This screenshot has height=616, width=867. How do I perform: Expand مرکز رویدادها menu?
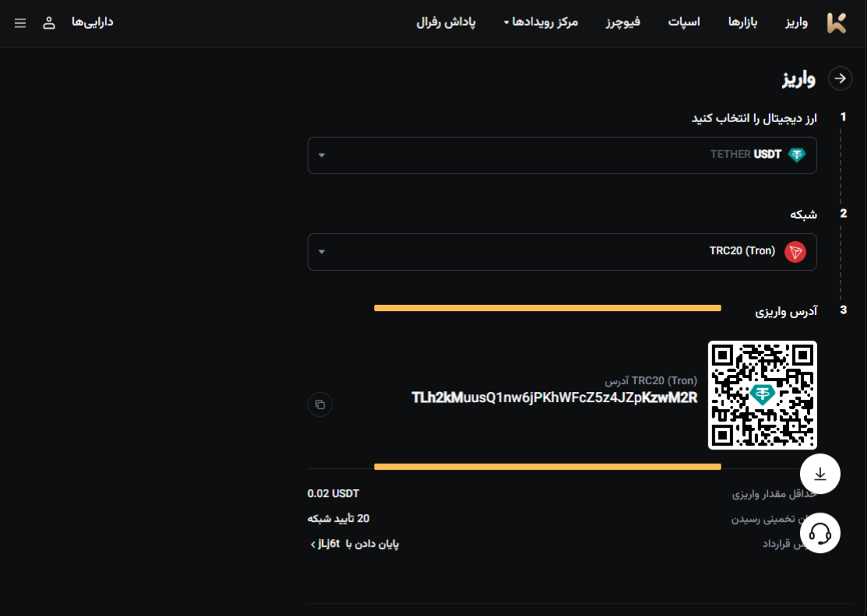point(541,22)
